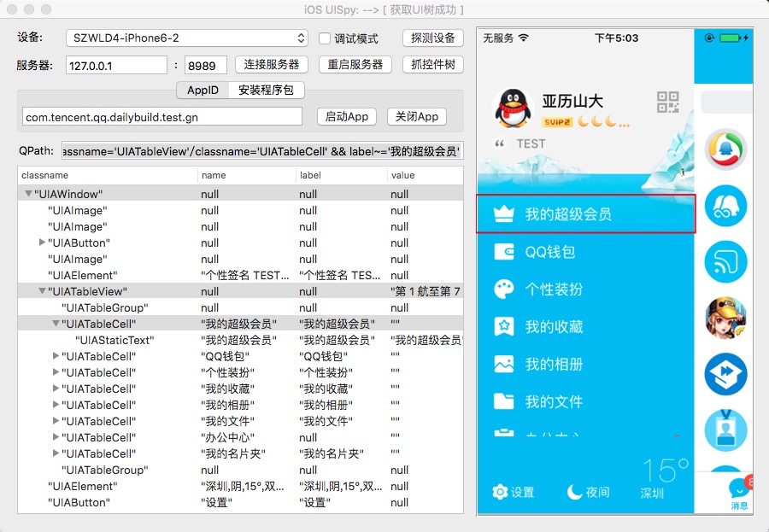Image resolution: width=769 pixels, height=532 pixels.
Task: Click the 连接服务器 button
Action: pyautogui.click(x=272, y=65)
